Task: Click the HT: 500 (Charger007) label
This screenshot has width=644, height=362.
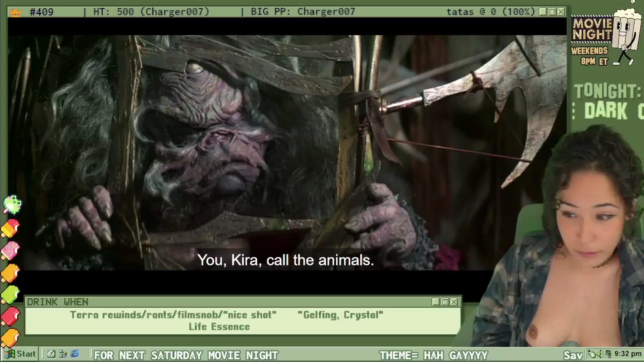Action: (151, 12)
